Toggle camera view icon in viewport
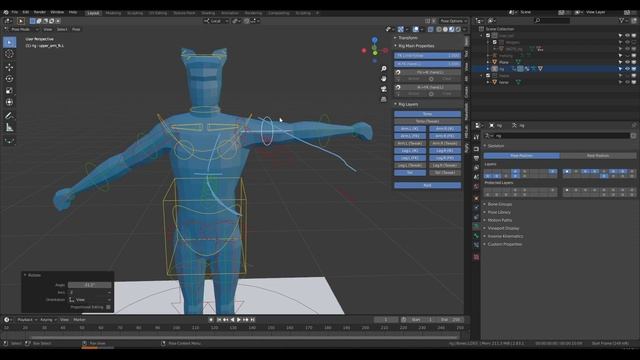Image resolution: width=640 pixels, height=360 pixels. click(x=384, y=89)
